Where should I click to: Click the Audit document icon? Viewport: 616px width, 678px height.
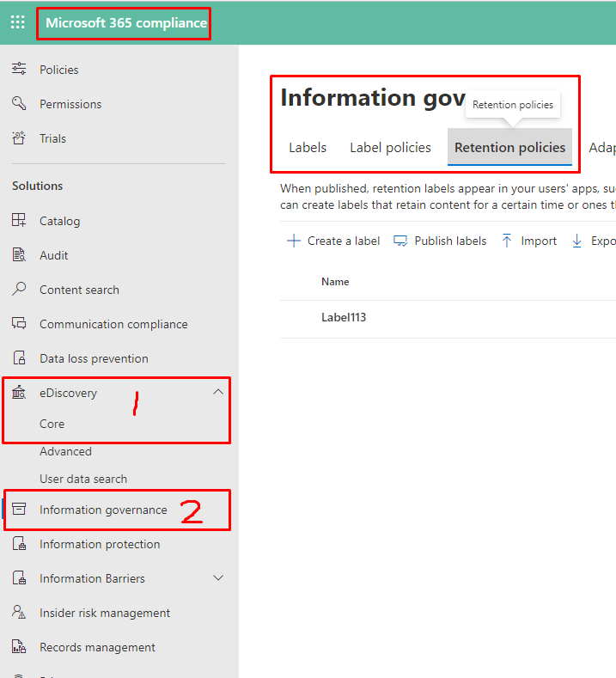pyautogui.click(x=19, y=254)
